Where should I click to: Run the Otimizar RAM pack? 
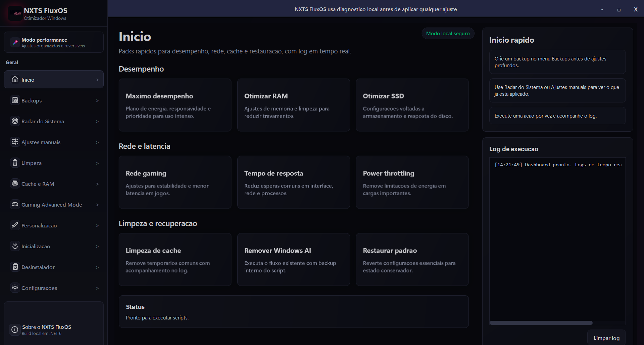pos(293,105)
